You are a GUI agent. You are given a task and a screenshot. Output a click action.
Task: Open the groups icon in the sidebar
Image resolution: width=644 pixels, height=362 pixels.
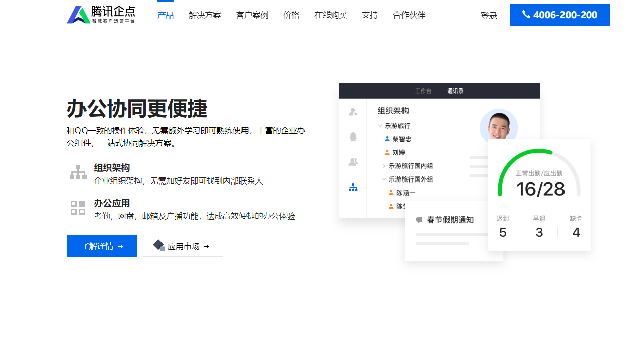tap(353, 161)
